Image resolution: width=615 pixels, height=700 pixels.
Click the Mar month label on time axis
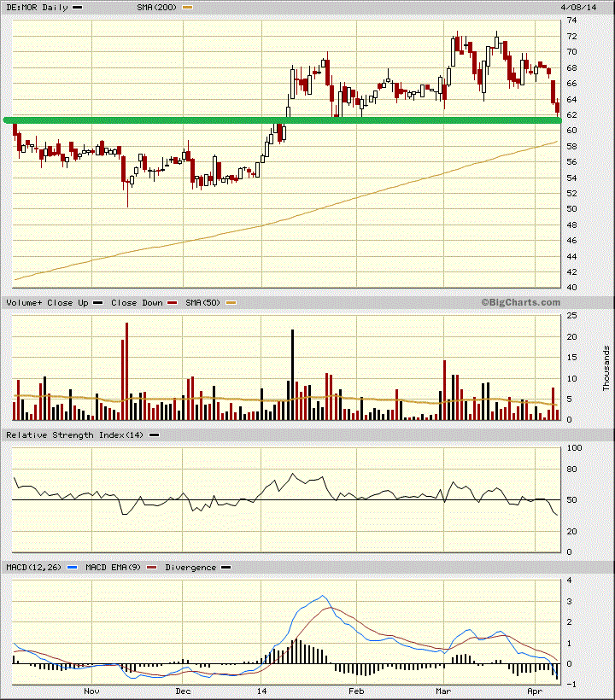[x=443, y=691]
